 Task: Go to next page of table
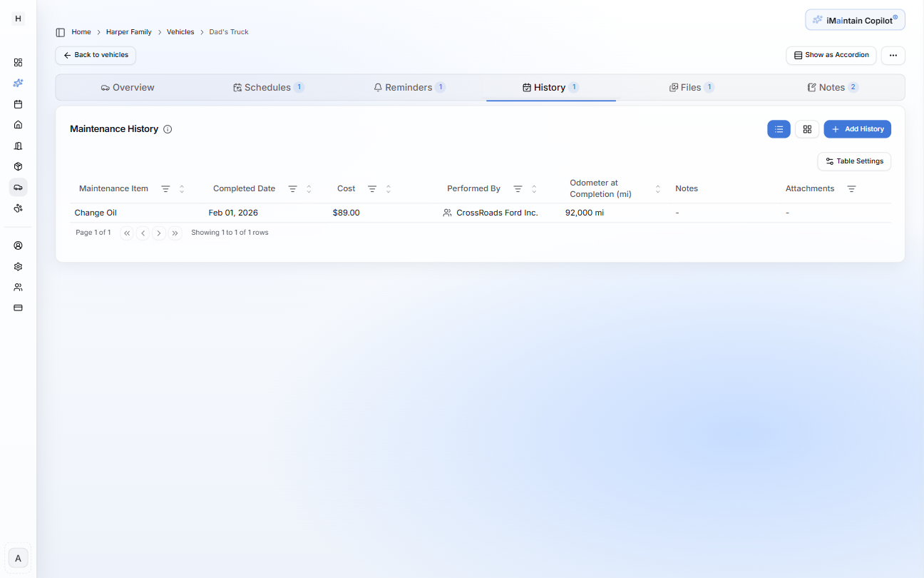pyautogui.click(x=159, y=233)
